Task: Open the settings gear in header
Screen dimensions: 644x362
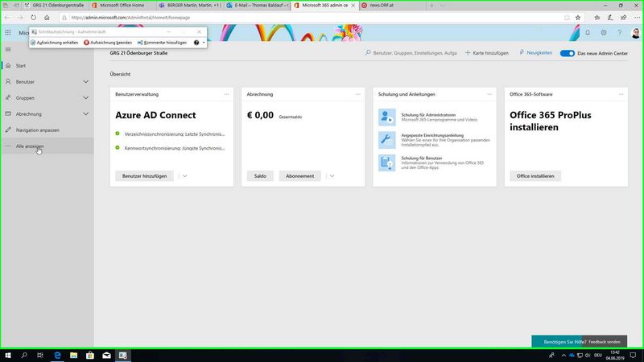Action: tap(604, 32)
